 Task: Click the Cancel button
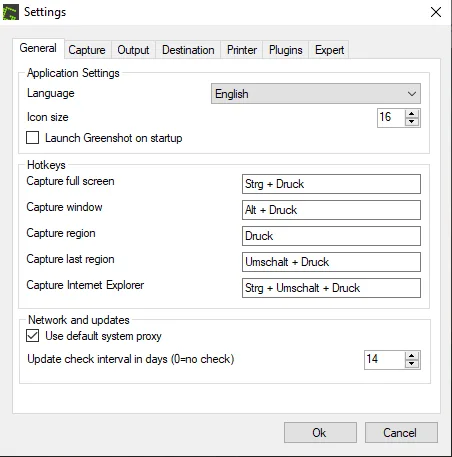tap(401, 433)
